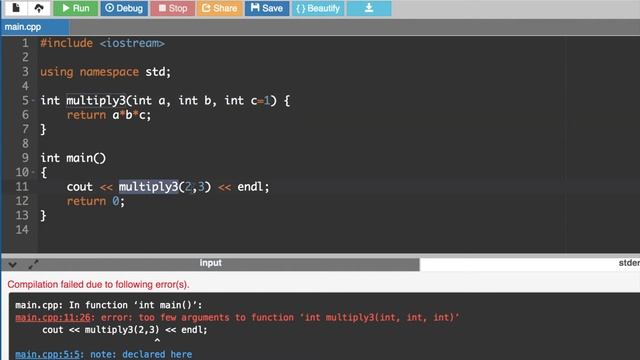This screenshot has height=360, width=640.
Task: Click the '#include <iostream>' line
Action: (102, 43)
